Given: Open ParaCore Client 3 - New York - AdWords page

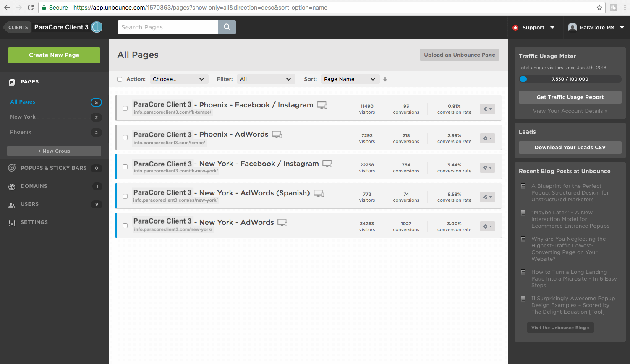Looking at the screenshot, I should (204, 222).
